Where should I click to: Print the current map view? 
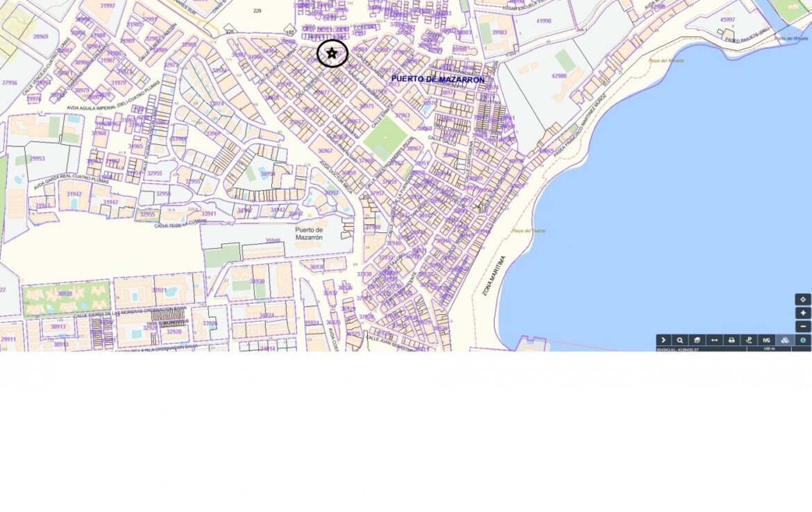(x=731, y=340)
